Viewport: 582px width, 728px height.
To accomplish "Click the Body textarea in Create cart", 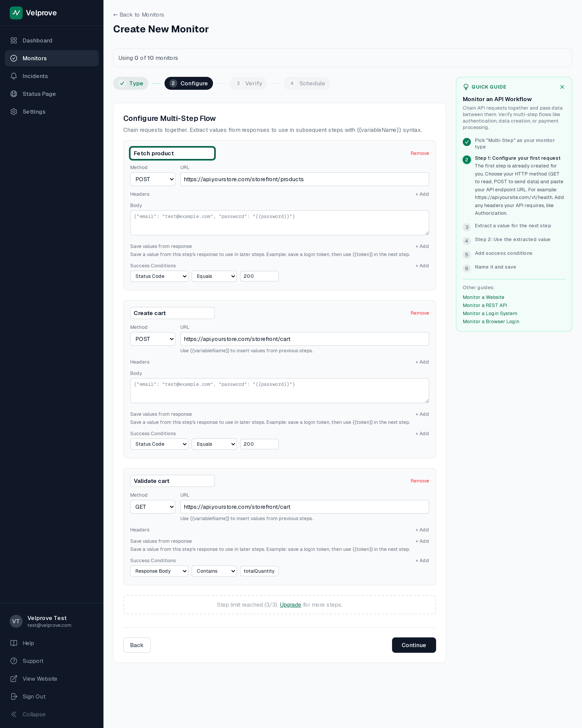I will (280, 391).
